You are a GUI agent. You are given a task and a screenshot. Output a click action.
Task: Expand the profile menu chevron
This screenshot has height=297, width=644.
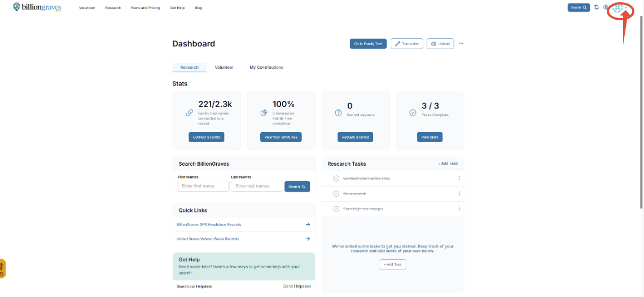[626, 8]
